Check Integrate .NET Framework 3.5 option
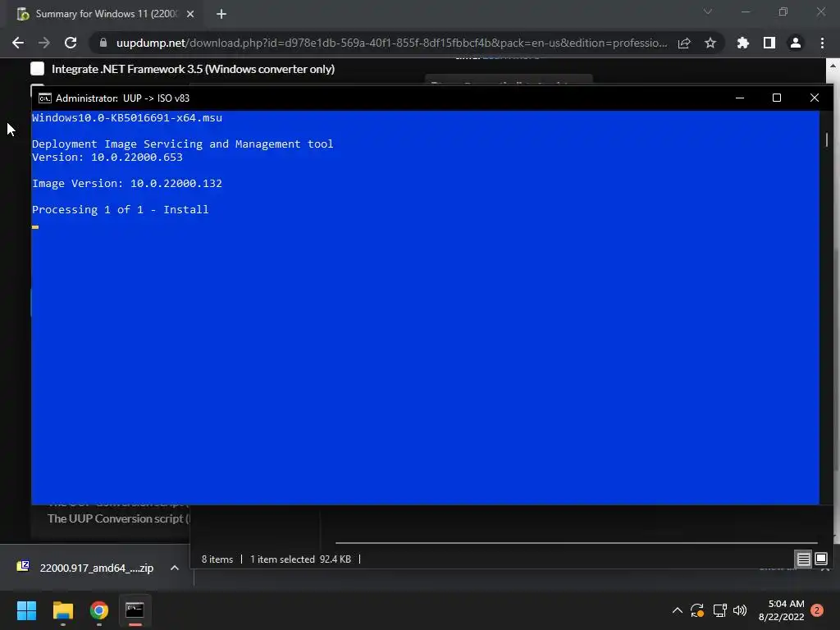Screen dimensions: 840x630 pyautogui.click(x=38, y=69)
